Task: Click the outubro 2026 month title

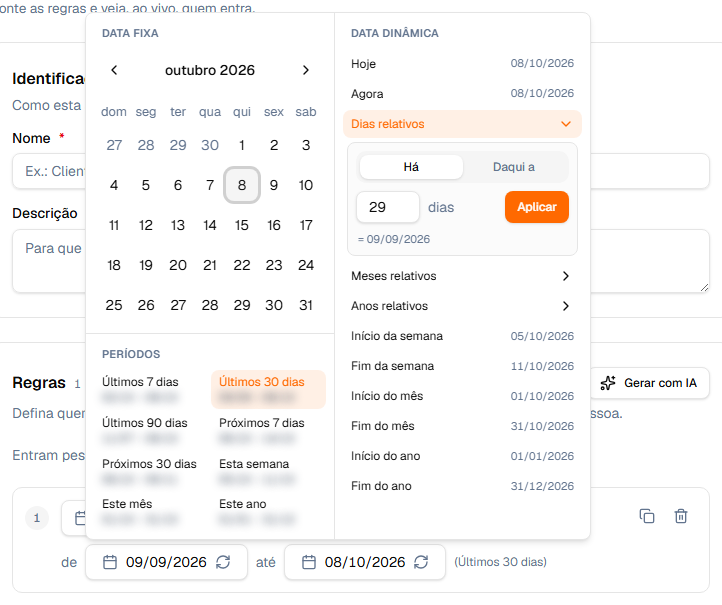Action: [x=210, y=70]
